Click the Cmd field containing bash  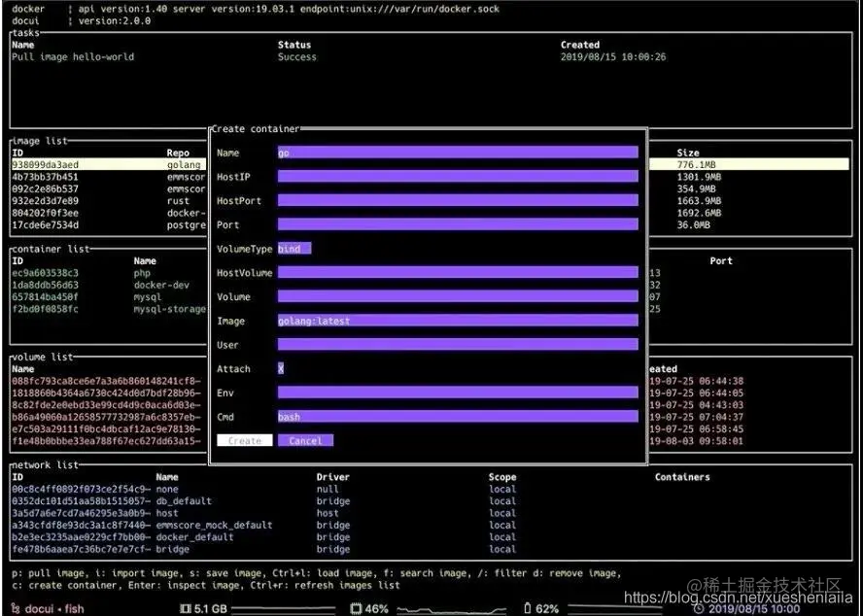(x=458, y=417)
